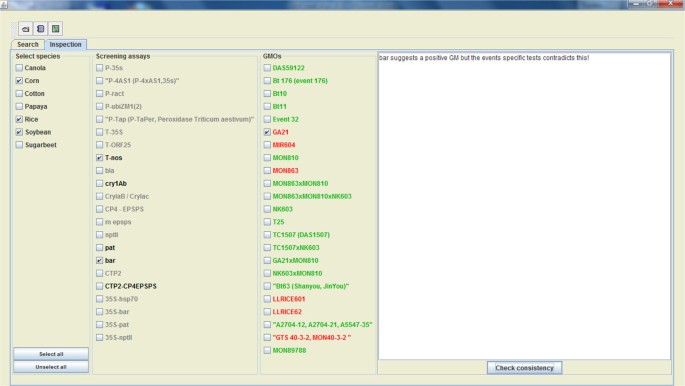Check the CTP2 assay checkbox
685x386 pixels.
click(x=100, y=273)
